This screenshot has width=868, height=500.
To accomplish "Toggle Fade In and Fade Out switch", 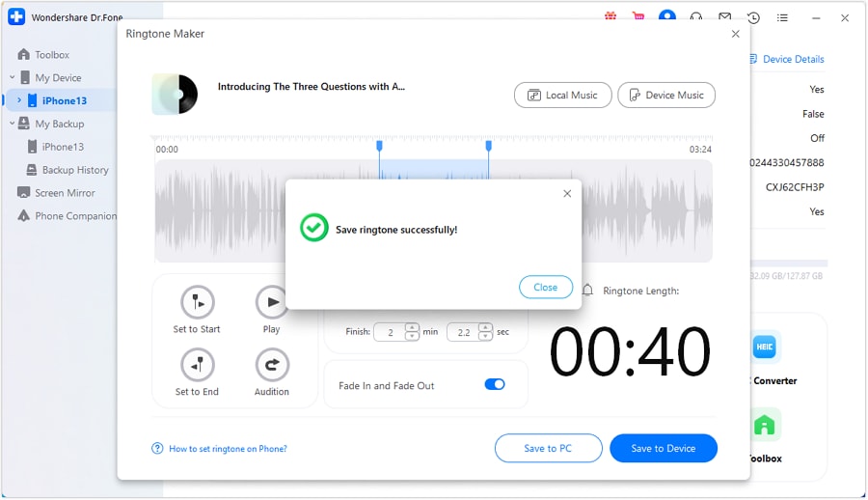I will [495, 385].
